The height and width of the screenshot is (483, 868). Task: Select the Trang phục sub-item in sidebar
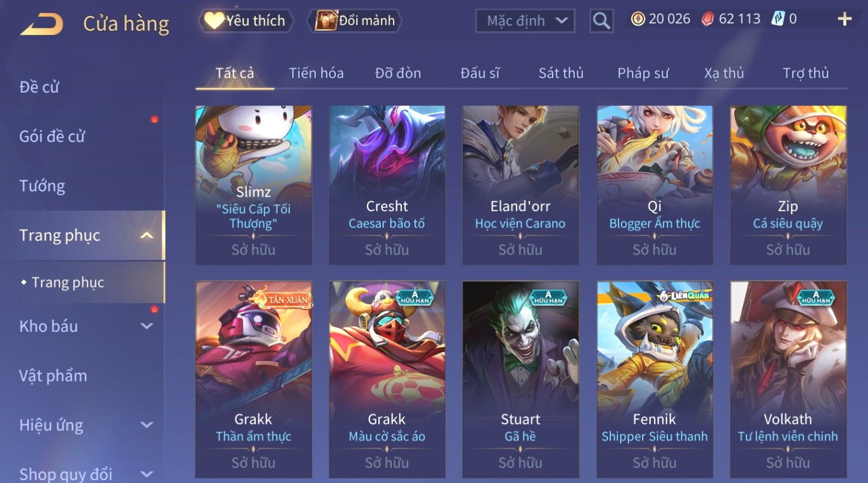(x=67, y=282)
